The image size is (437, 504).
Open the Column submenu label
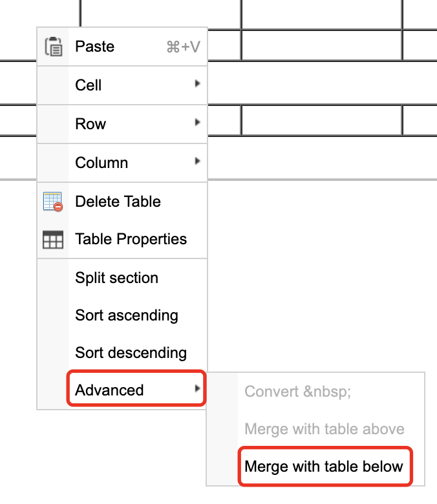(x=101, y=163)
